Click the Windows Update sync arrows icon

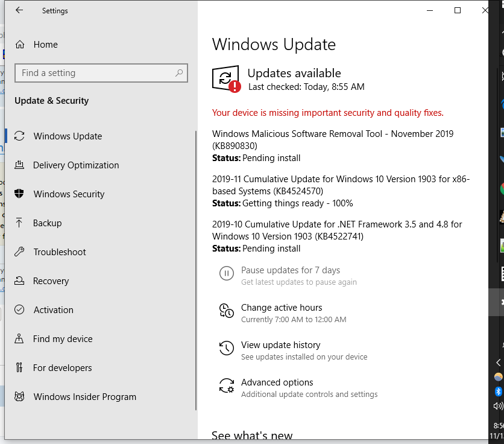click(19, 136)
